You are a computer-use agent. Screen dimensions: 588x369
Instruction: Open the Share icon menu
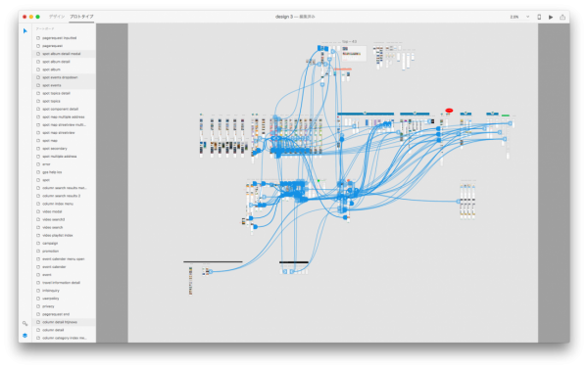(563, 17)
